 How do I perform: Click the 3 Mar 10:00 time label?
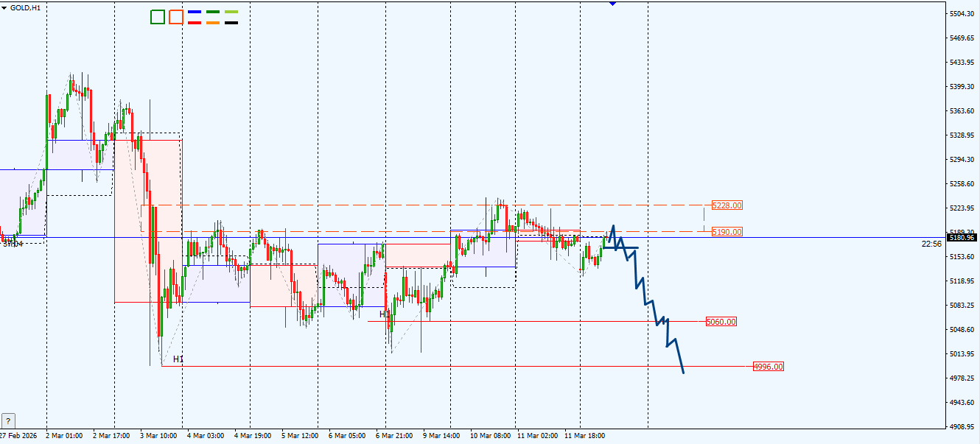click(x=158, y=436)
